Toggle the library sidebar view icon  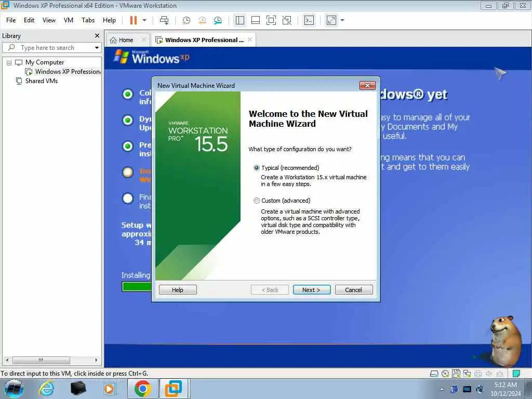point(240,20)
